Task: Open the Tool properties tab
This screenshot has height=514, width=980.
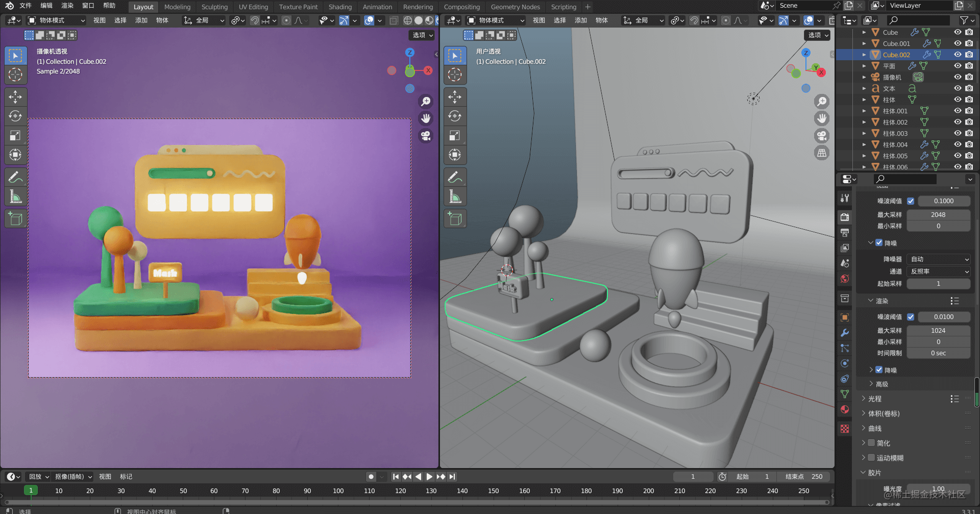Action: 845,198
